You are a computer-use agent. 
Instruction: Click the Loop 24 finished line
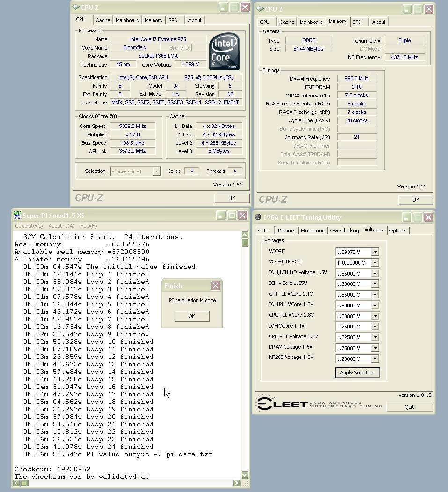(88, 447)
